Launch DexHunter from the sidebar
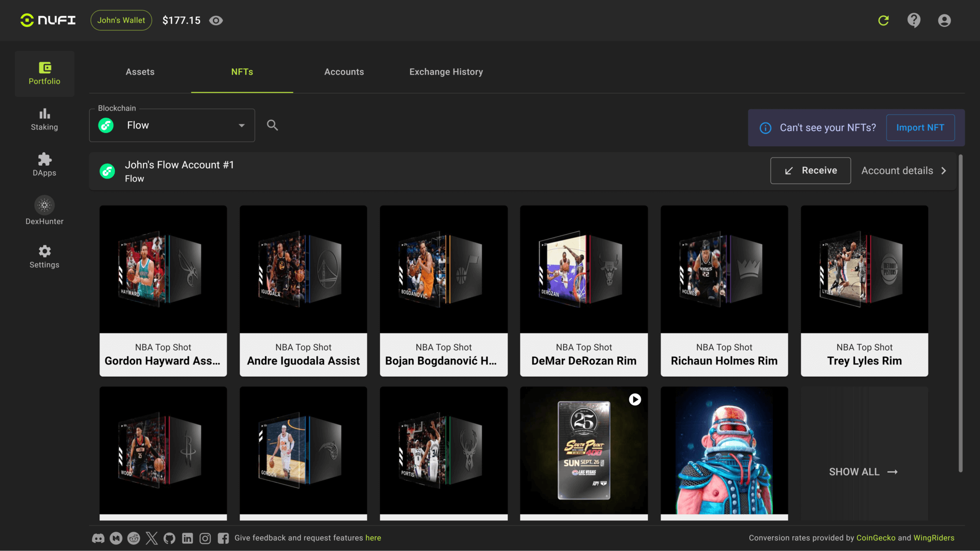The image size is (980, 551). coord(44,211)
